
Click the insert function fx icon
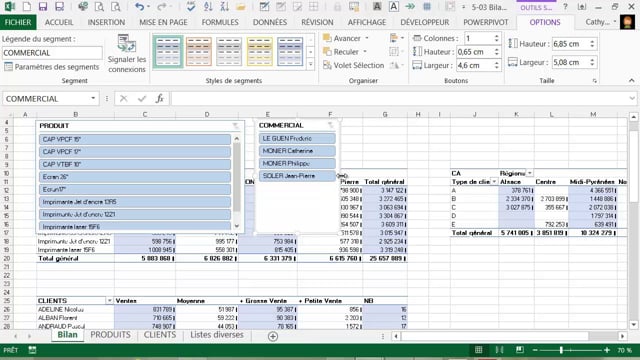[160, 98]
